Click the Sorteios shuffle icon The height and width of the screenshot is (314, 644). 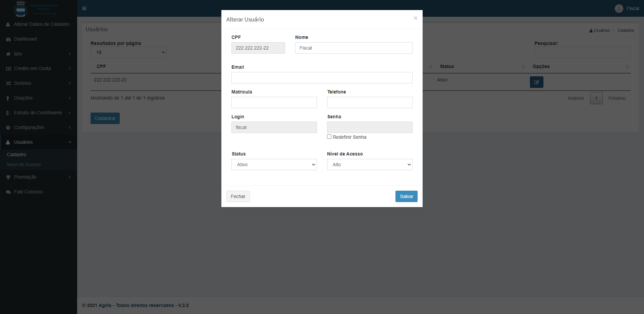pyautogui.click(x=8, y=83)
